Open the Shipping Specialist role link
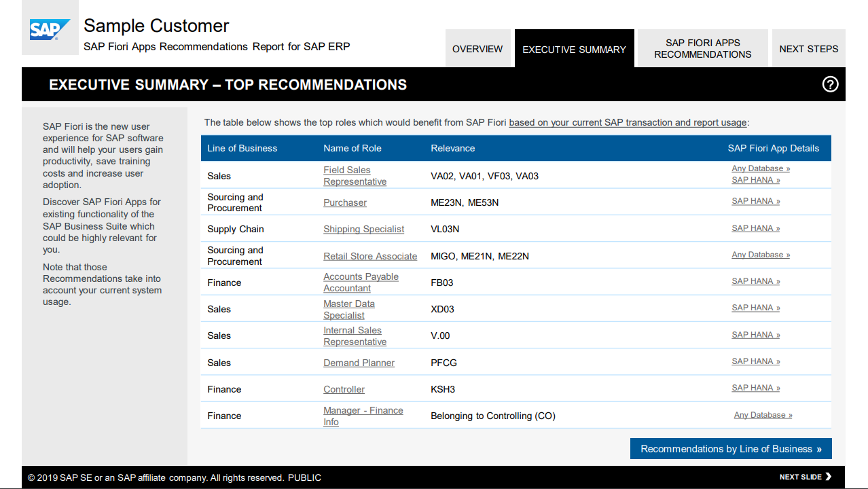 click(363, 229)
